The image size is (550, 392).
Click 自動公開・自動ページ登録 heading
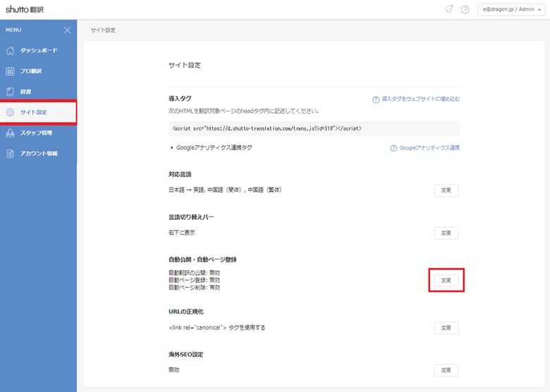coord(203,260)
